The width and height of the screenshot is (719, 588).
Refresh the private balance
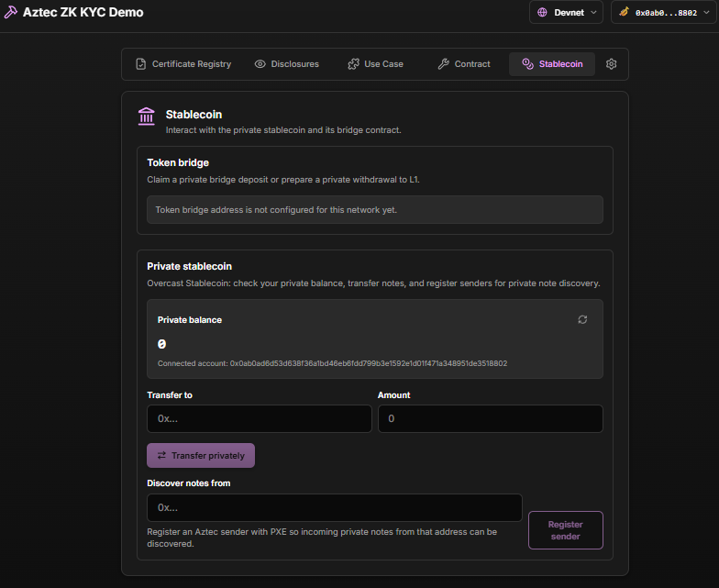(x=582, y=319)
